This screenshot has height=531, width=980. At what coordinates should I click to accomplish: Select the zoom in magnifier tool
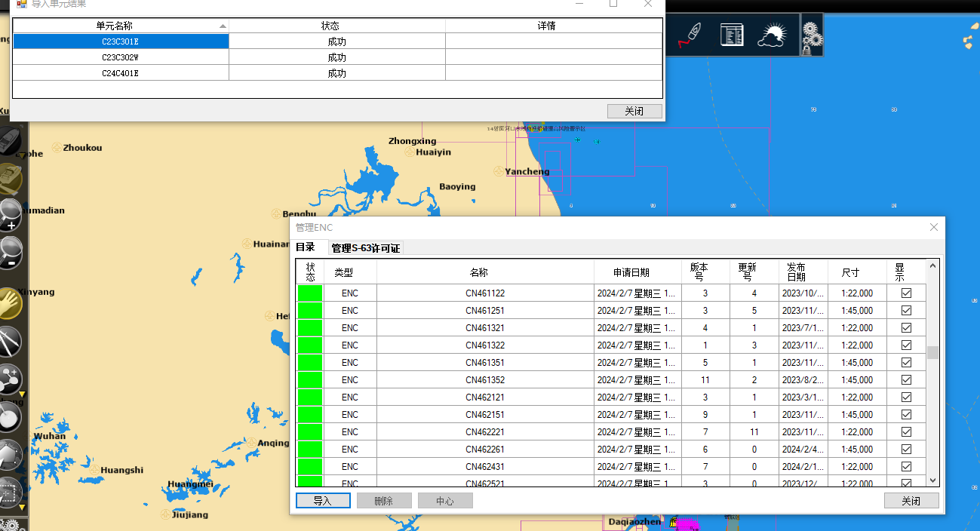(x=11, y=214)
